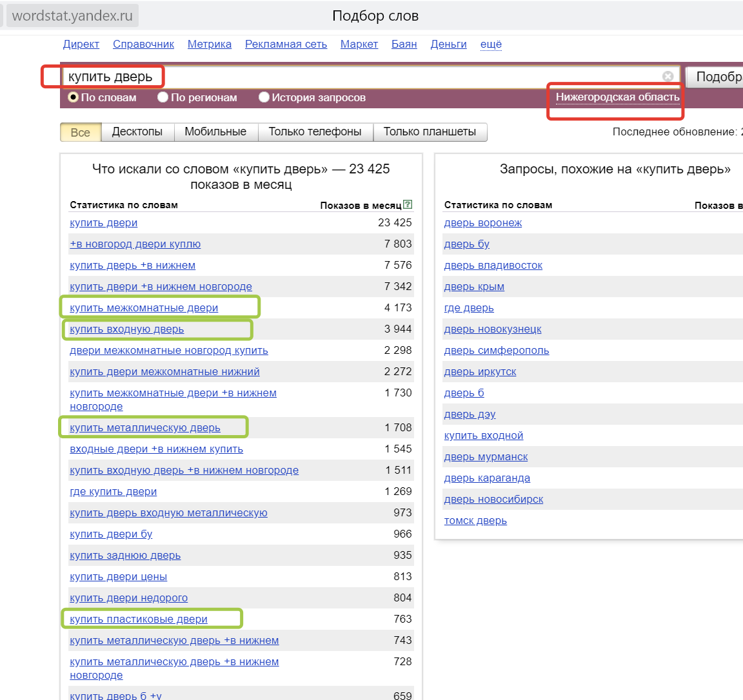Open the similar query 'дверь мурманск'
Screen dimensions: 743x700
tap(486, 457)
